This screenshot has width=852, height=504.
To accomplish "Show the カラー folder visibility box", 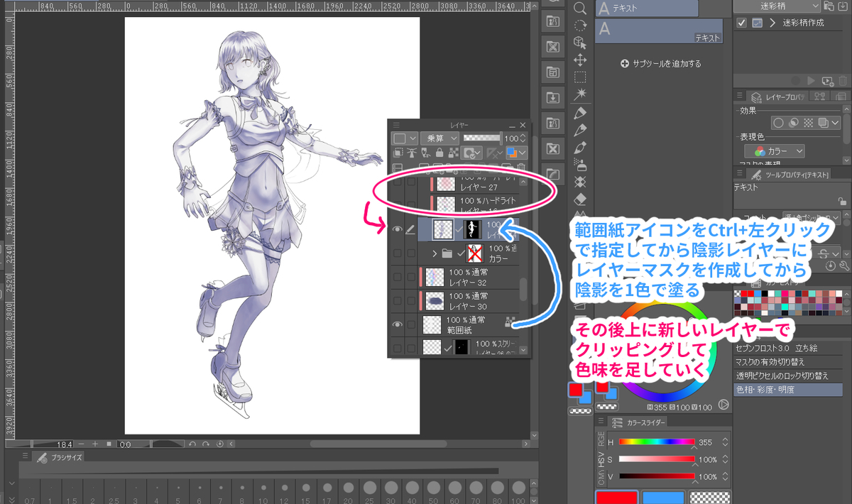I will (x=397, y=252).
